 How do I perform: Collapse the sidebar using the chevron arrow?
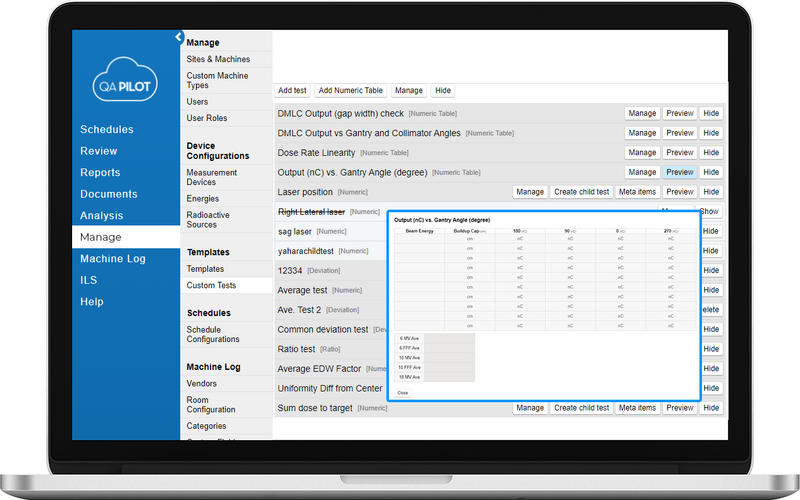(x=179, y=37)
